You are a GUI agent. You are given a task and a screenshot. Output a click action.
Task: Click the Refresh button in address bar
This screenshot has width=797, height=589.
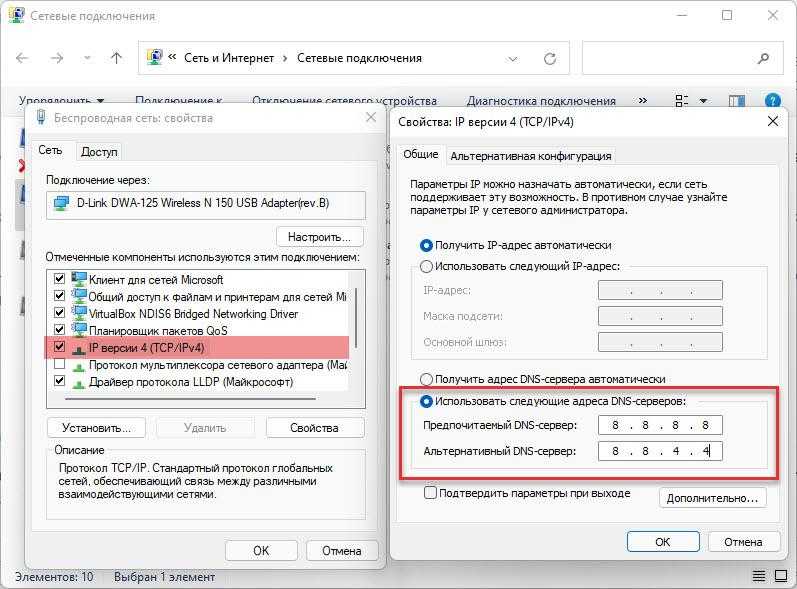[549, 59]
